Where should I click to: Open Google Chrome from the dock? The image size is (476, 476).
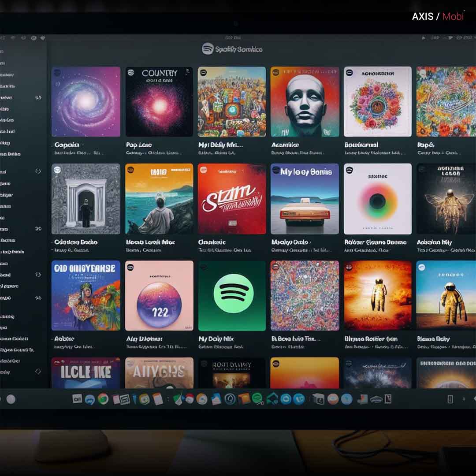point(103,399)
